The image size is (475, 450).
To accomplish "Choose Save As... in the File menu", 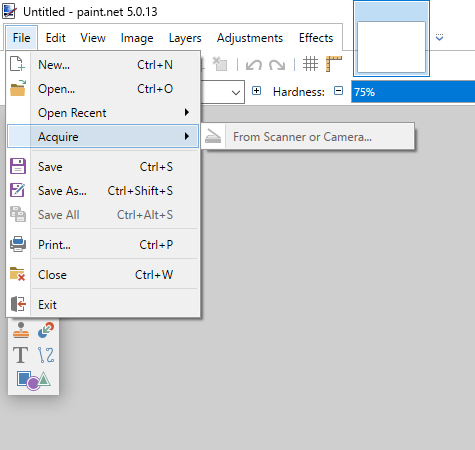I will pos(103,191).
